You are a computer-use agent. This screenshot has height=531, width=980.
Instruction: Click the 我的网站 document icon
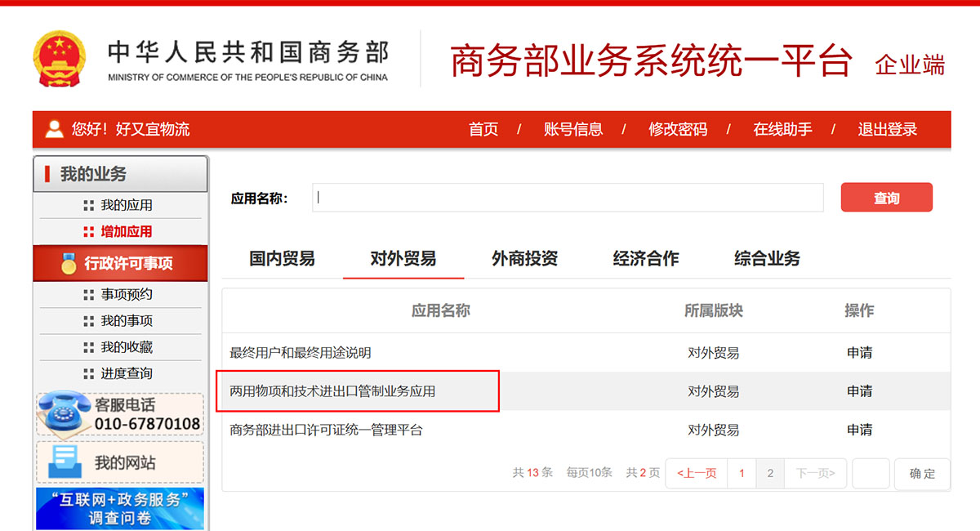point(65,461)
